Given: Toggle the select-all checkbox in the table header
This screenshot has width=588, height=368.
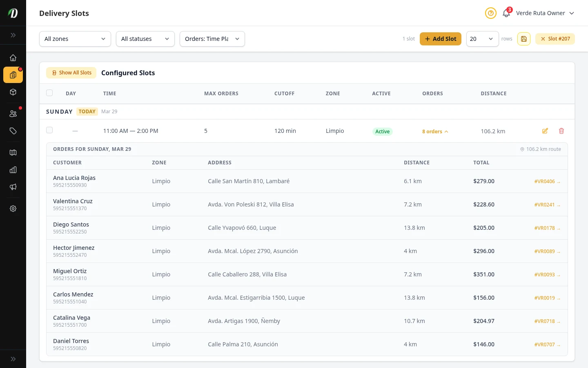Looking at the screenshot, I should [x=49, y=93].
